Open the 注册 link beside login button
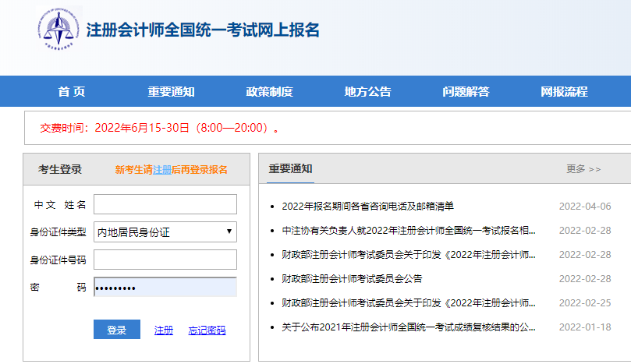The height and width of the screenshot is (364, 631). point(164,330)
